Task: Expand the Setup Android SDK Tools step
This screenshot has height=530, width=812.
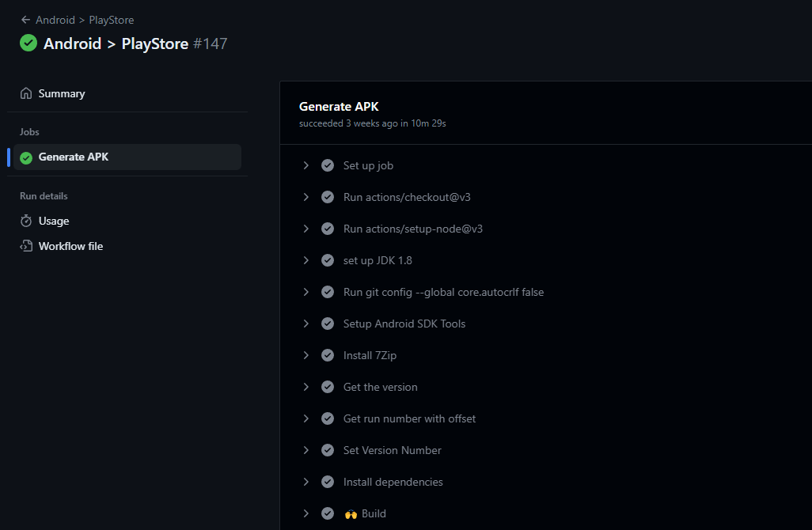Action: [x=306, y=324]
